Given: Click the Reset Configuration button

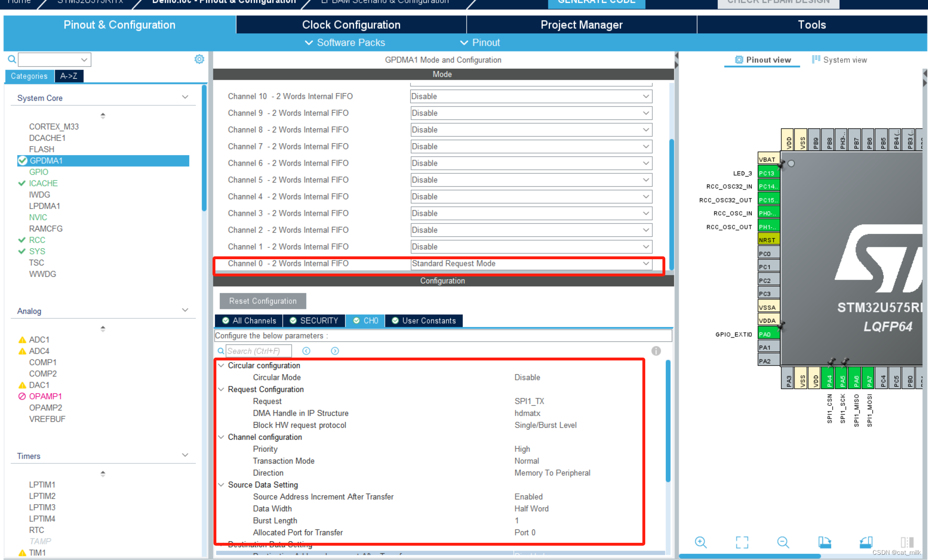Looking at the screenshot, I should coord(263,301).
